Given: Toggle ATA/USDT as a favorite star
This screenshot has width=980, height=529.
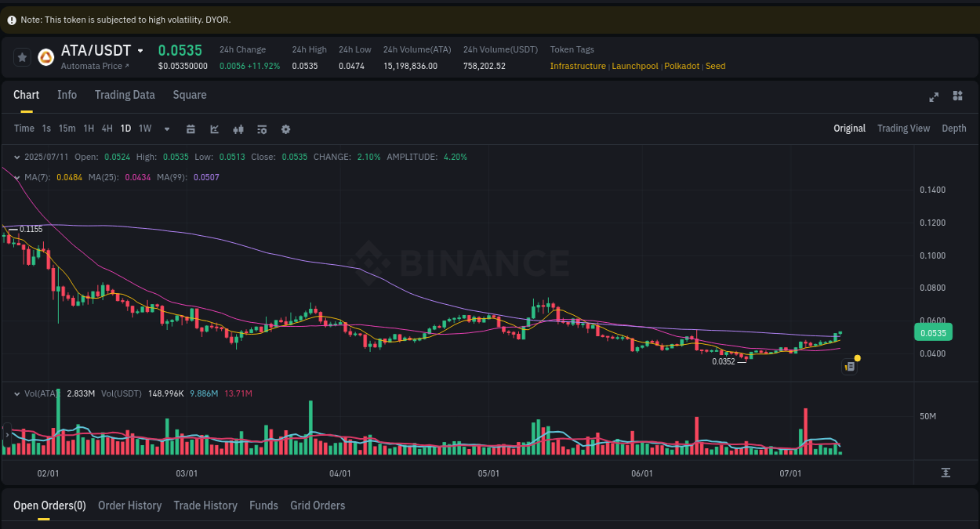Looking at the screenshot, I should coord(22,56).
